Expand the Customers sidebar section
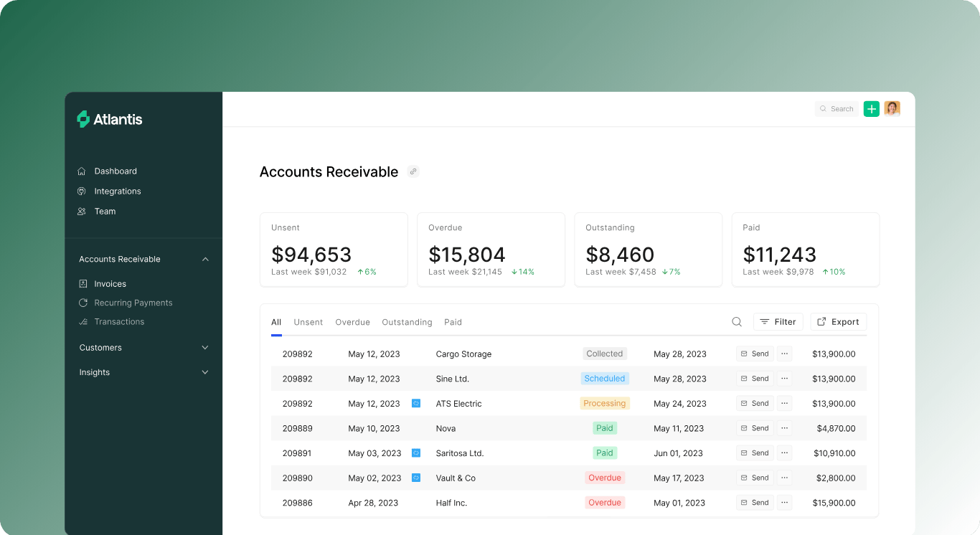The height and width of the screenshot is (535, 980). coord(205,348)
